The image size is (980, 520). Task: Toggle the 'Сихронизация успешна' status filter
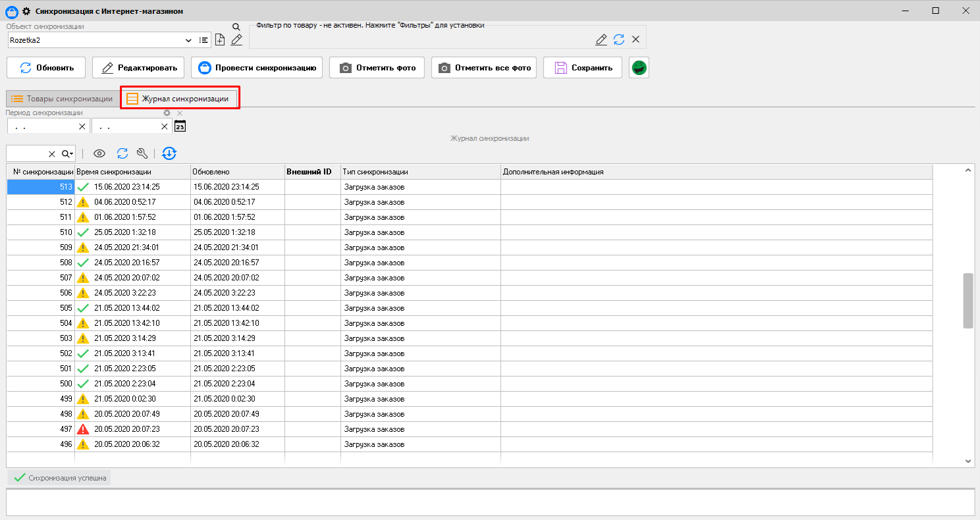point(59,478)
